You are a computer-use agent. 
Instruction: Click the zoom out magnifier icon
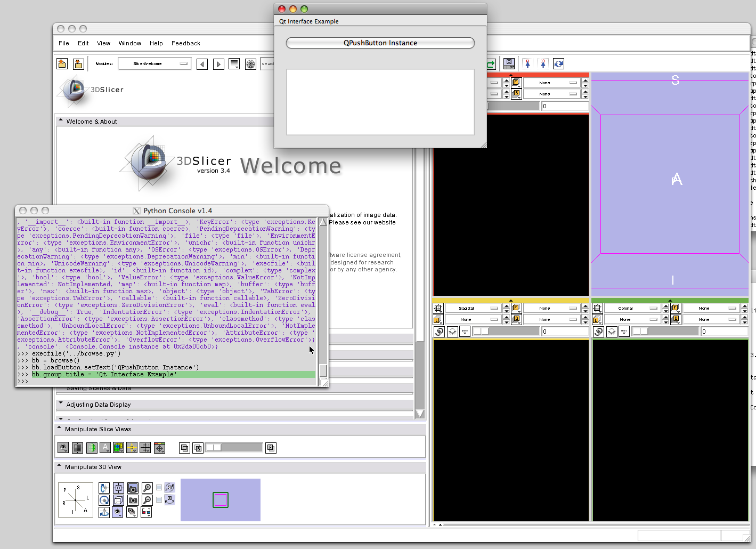pos(147,500)
